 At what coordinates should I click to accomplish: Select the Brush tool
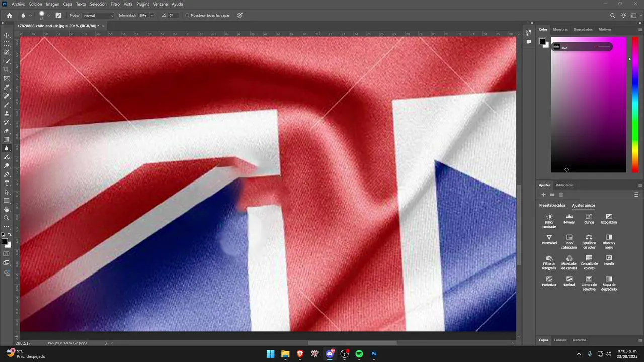[x=7, y=105]
